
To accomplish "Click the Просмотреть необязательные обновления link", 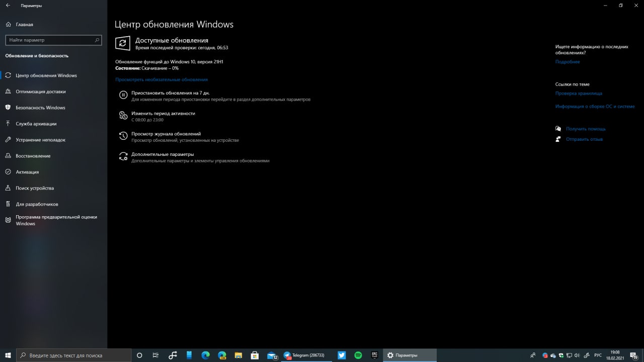I will click(161, 79).
